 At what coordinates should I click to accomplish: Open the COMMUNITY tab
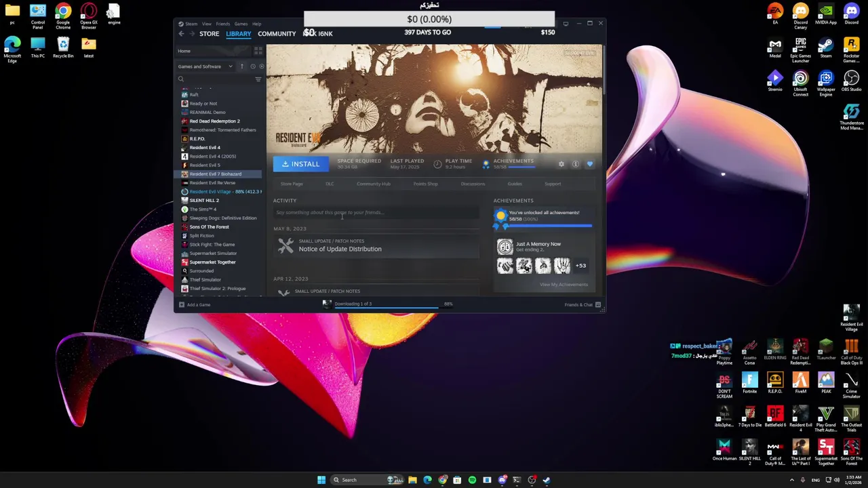pos(277,34)
